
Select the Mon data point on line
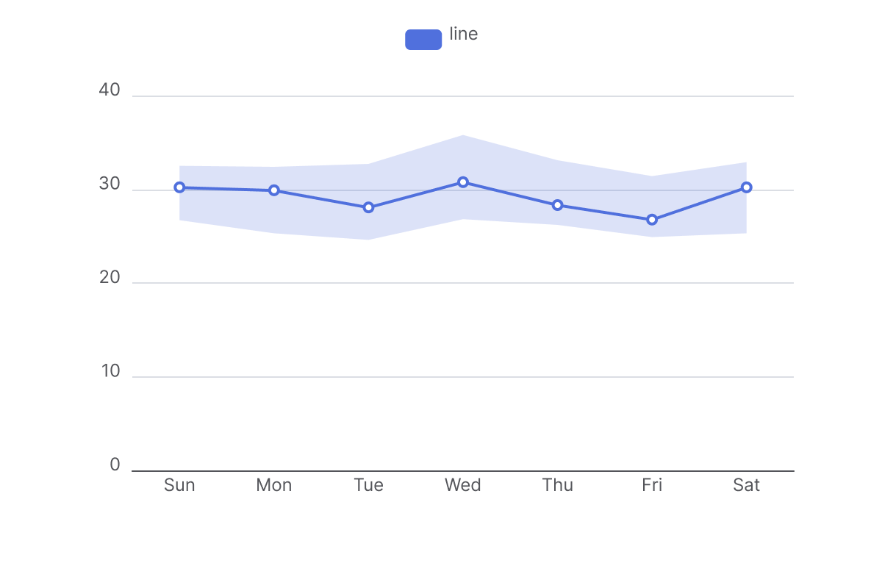pos(274,190)
